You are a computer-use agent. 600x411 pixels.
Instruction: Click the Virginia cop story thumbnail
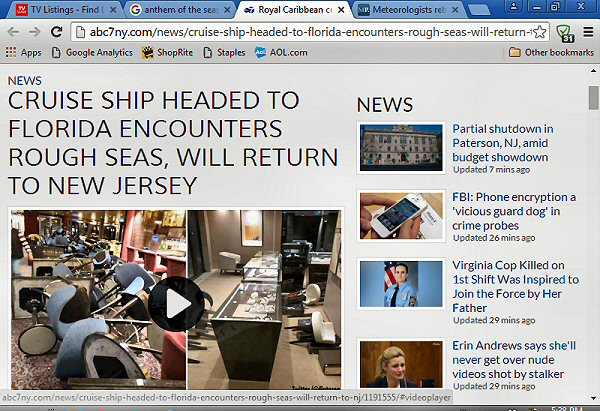(x=401, y=284)
